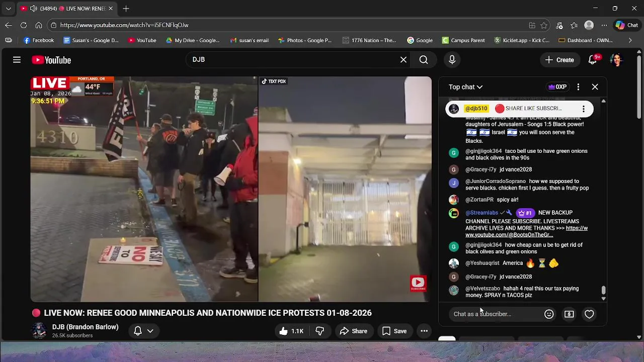Image resolution: width=644 pixels, height=362 pixels.
Task: Save the video to a playlist
Action: tap(394, 331)
